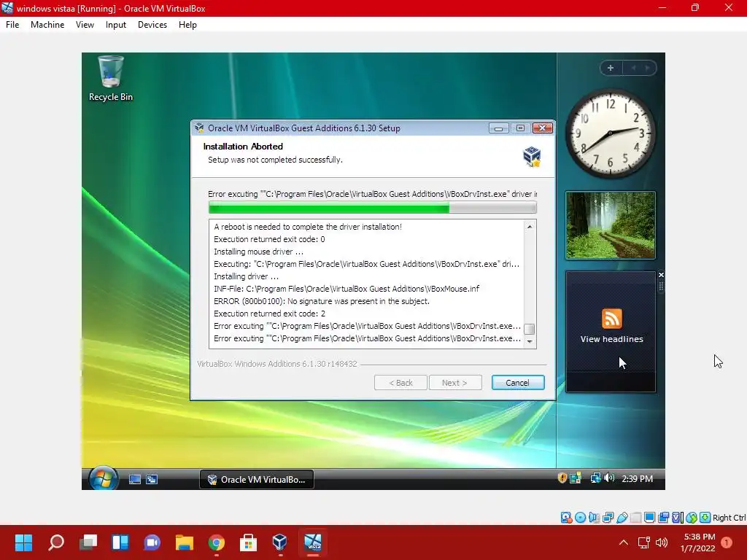Open Task View on host taskbar
The height and width of the screenshot is (560, 747).
(x=88, y=542)
